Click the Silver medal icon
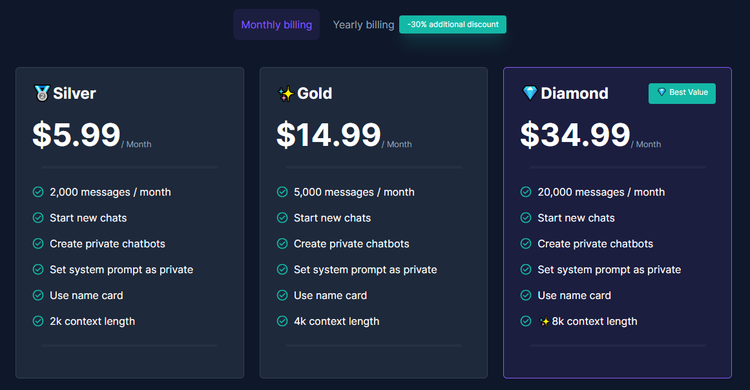This screenshot has height=390, width=750. click(x=42, y=93)
